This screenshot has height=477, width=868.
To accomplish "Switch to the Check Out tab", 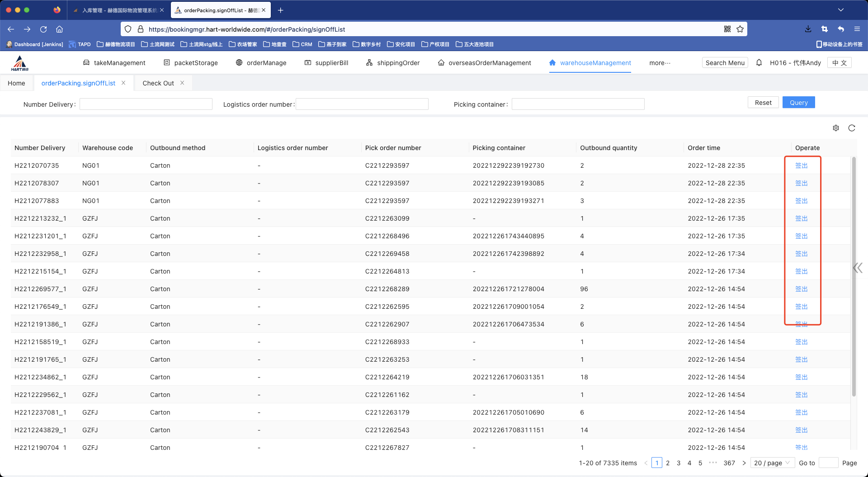I will click(x=158, y=83).
